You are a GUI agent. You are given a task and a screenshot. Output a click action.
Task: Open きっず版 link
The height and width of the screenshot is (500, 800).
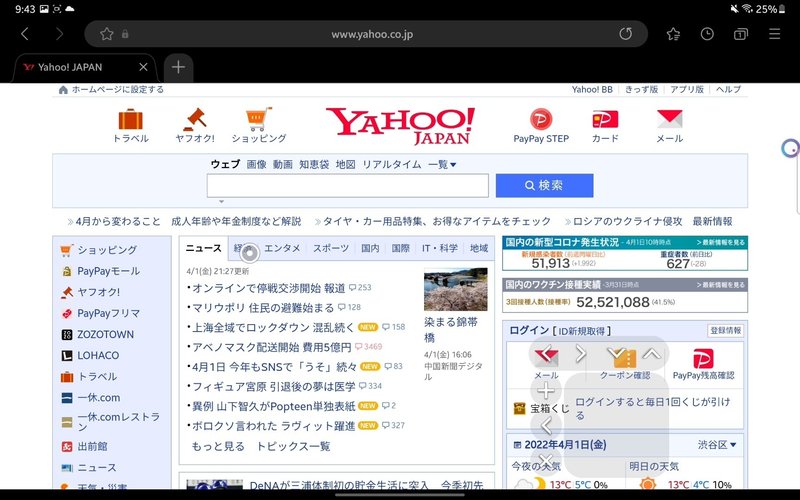coord(641,89)
